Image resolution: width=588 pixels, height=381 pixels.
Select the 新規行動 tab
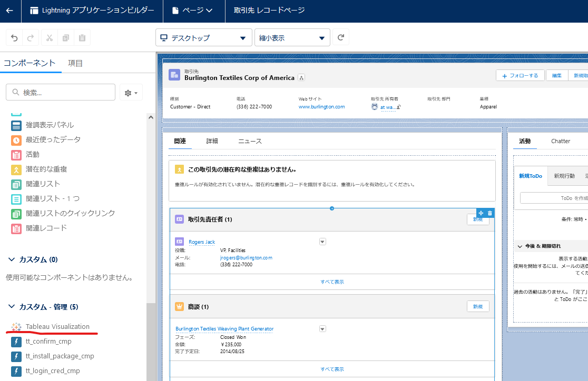tap(564, 176)
